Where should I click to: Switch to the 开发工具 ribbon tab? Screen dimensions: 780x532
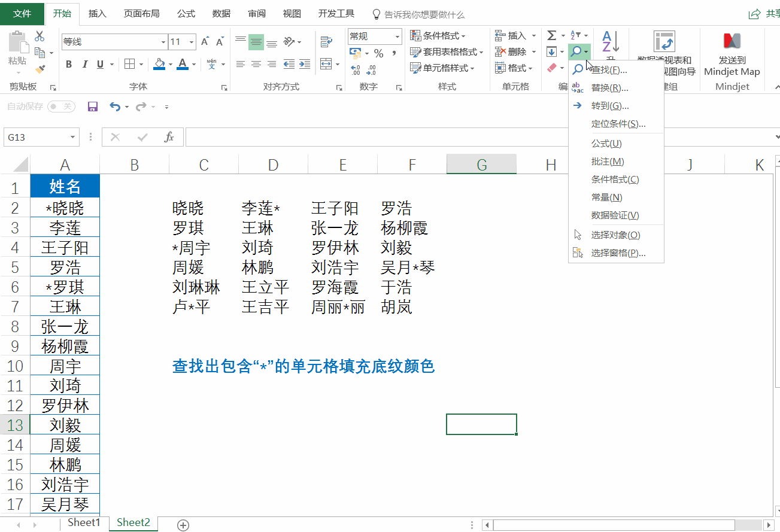336,13
